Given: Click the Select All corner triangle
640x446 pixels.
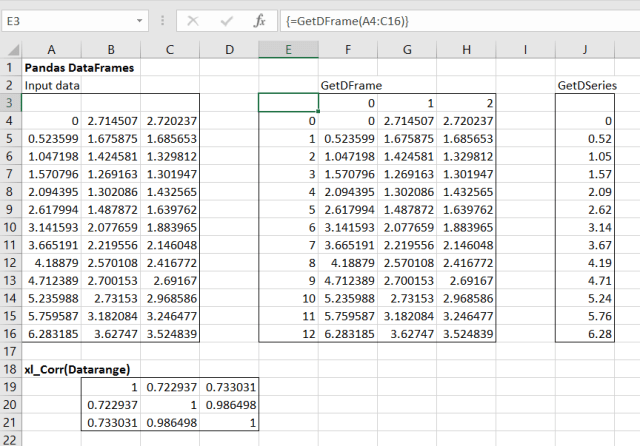Looking at the screenshot, I should pos(11,49).
